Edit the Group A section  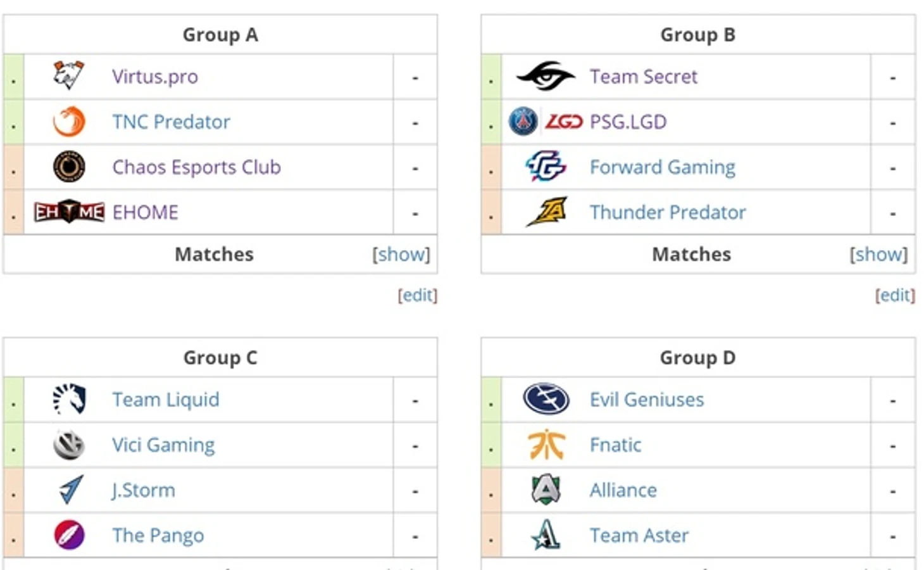(417, 295)
